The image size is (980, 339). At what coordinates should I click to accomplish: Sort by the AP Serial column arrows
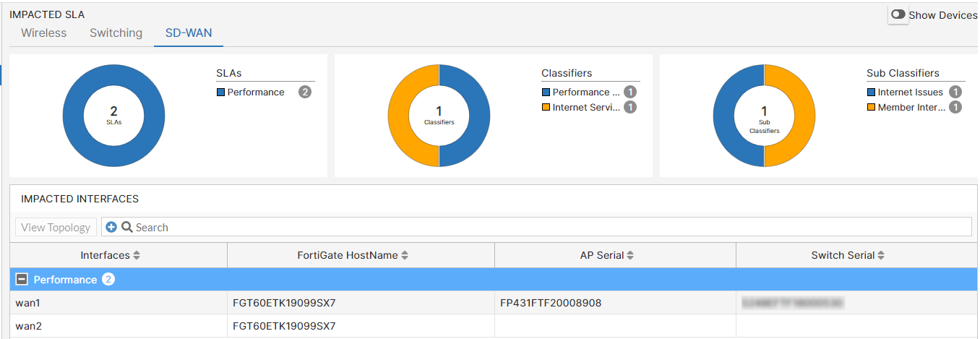pyautogui.click(x=630, y=255)
